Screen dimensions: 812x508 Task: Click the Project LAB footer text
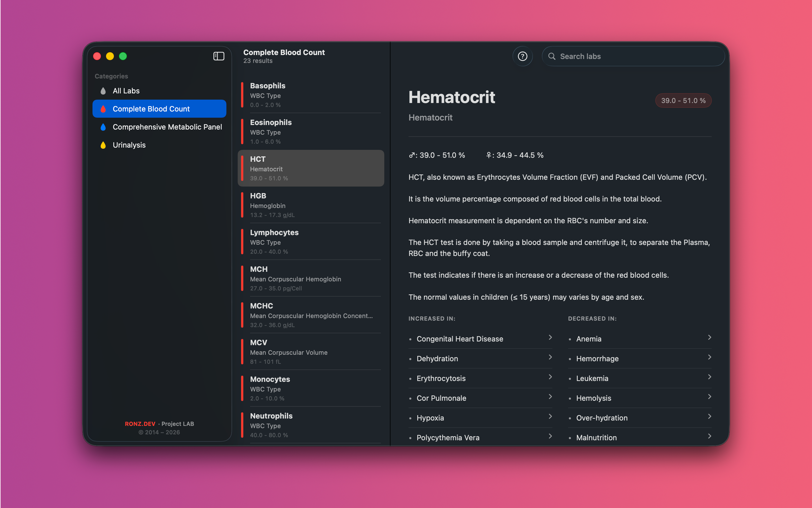click(x=178, y=424)
